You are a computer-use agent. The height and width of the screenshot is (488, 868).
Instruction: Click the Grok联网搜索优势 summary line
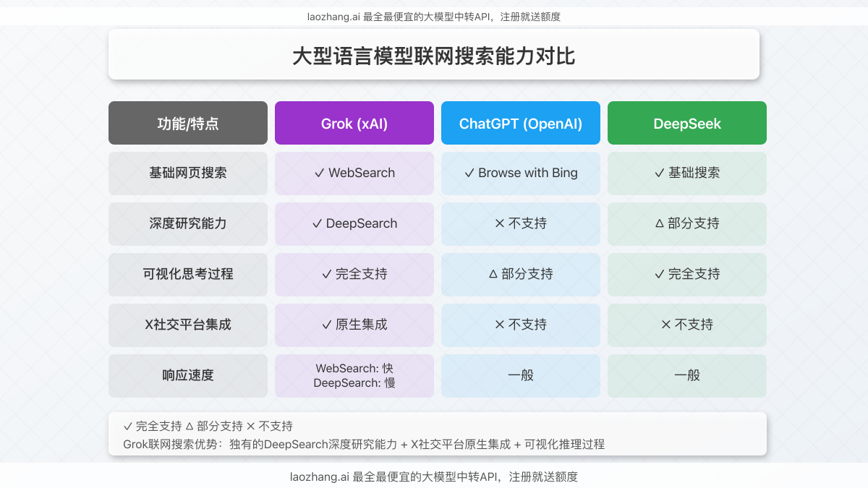[364, 445]
